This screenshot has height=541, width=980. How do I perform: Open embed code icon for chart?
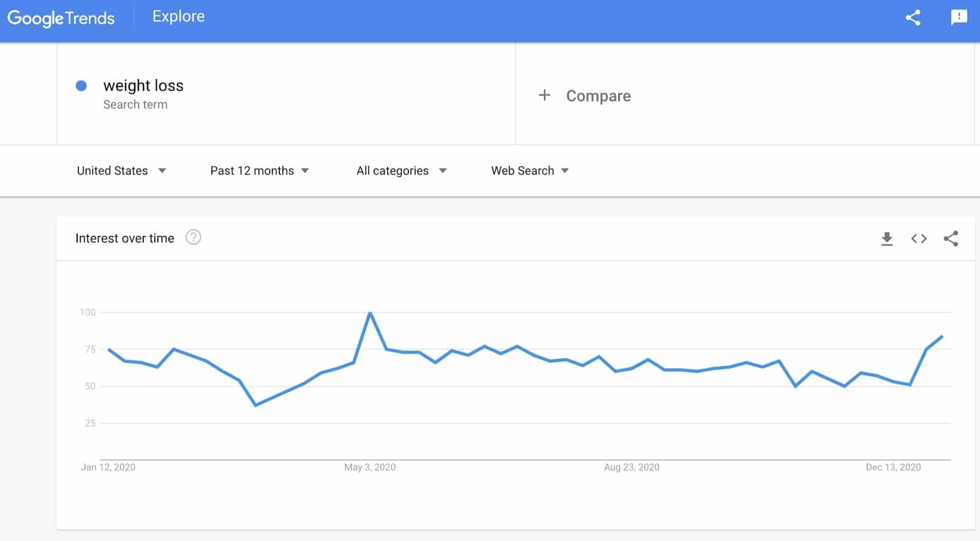919,238
